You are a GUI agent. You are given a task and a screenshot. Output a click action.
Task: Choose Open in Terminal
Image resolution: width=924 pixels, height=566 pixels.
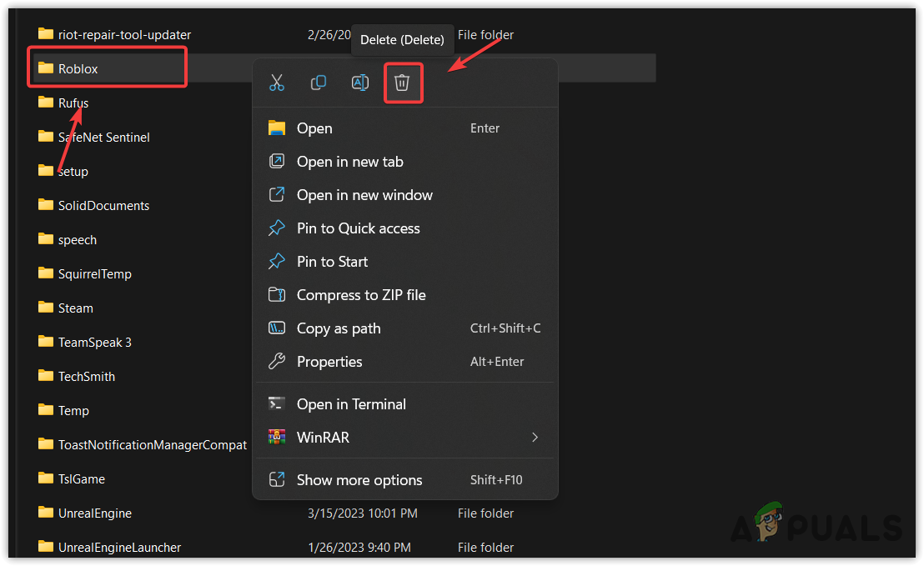(x=351, y=404)
